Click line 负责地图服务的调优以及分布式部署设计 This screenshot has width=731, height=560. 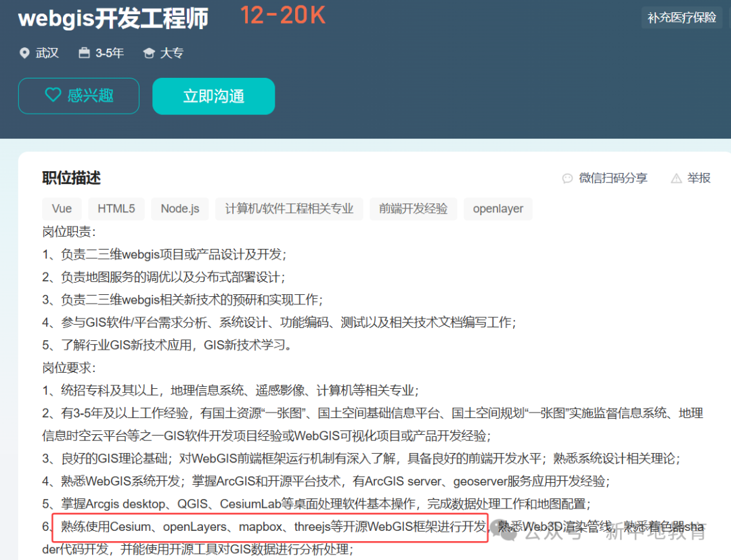pyautogui.click(x=164, y=277)
